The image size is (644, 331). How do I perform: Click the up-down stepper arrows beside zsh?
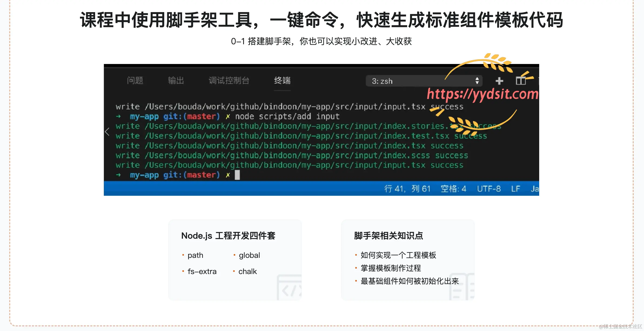(x=477, y=81)
